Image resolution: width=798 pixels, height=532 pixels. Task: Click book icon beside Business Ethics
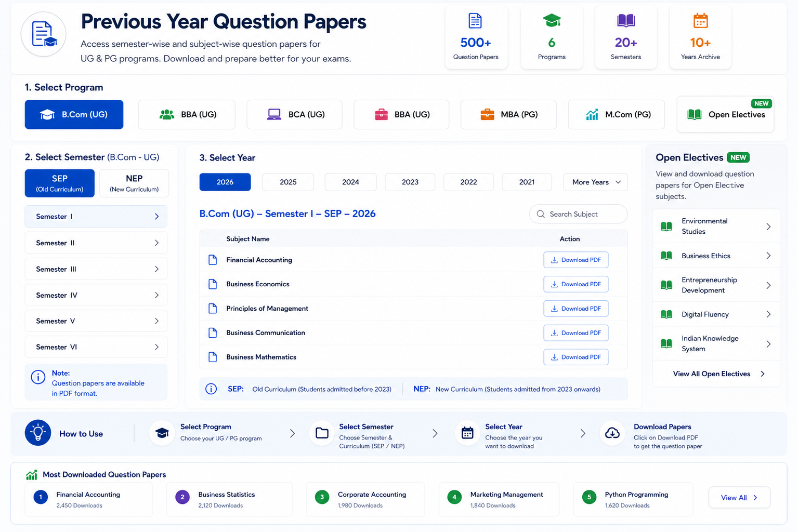click(666, 256)
